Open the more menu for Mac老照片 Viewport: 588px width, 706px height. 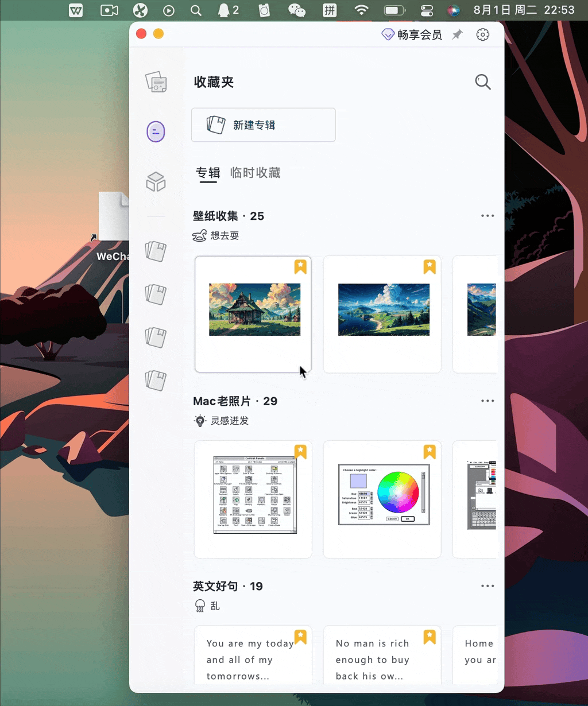click(x=488, y=401)
